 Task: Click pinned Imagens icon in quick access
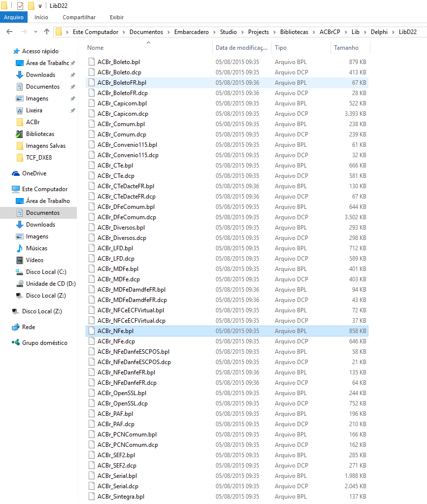click(20, 99)
